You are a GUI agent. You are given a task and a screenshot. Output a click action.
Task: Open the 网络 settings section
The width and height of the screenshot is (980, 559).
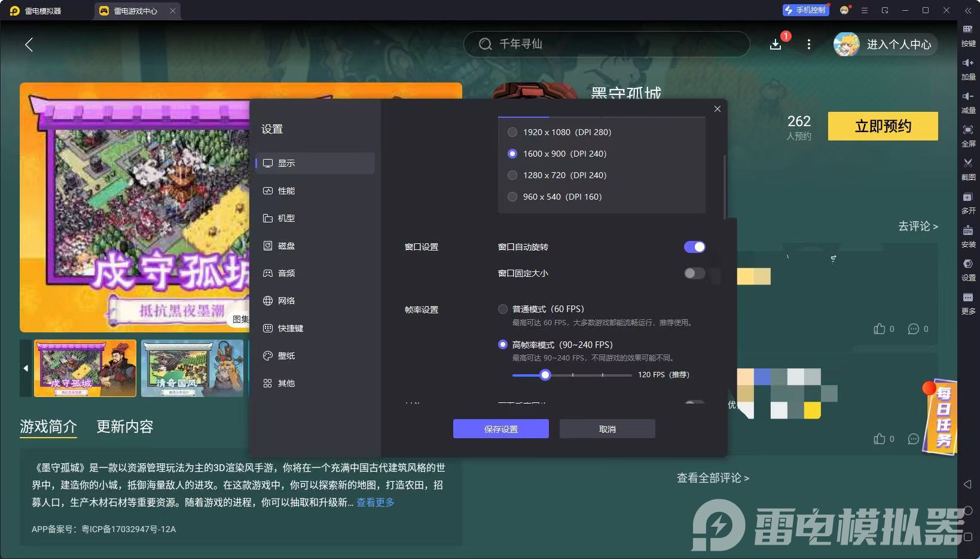315,301
